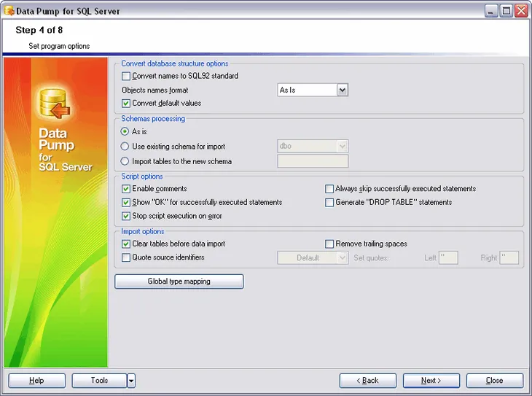Enable Remove trailing spaces option

pos(329,244)
